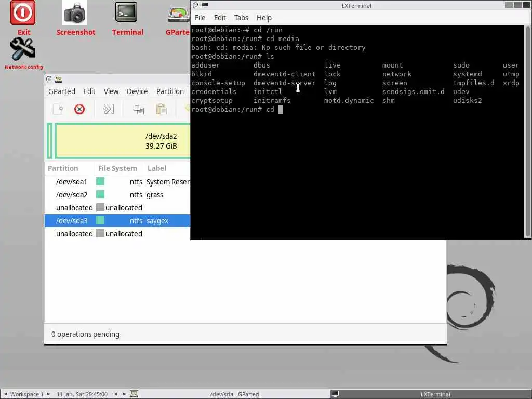Click 'udisks2' in terminal listing

[x=467, y=100]
